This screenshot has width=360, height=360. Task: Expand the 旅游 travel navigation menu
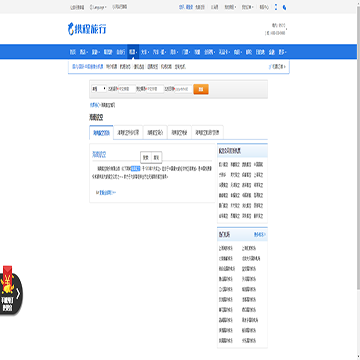96,52
